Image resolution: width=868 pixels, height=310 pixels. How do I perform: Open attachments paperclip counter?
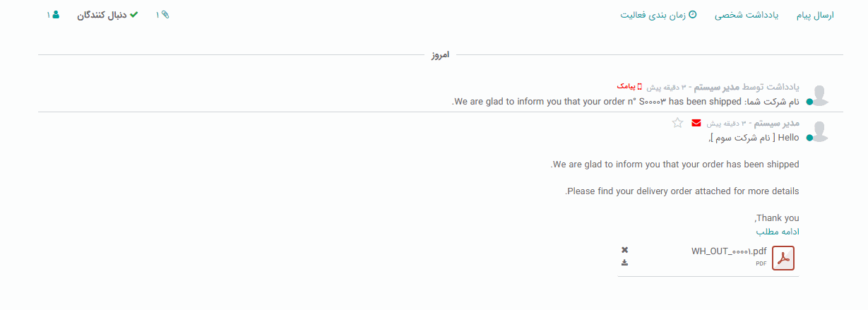163,15
